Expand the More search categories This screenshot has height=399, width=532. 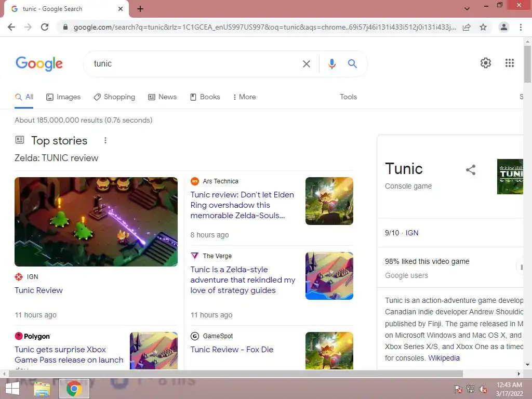point(244,97)
